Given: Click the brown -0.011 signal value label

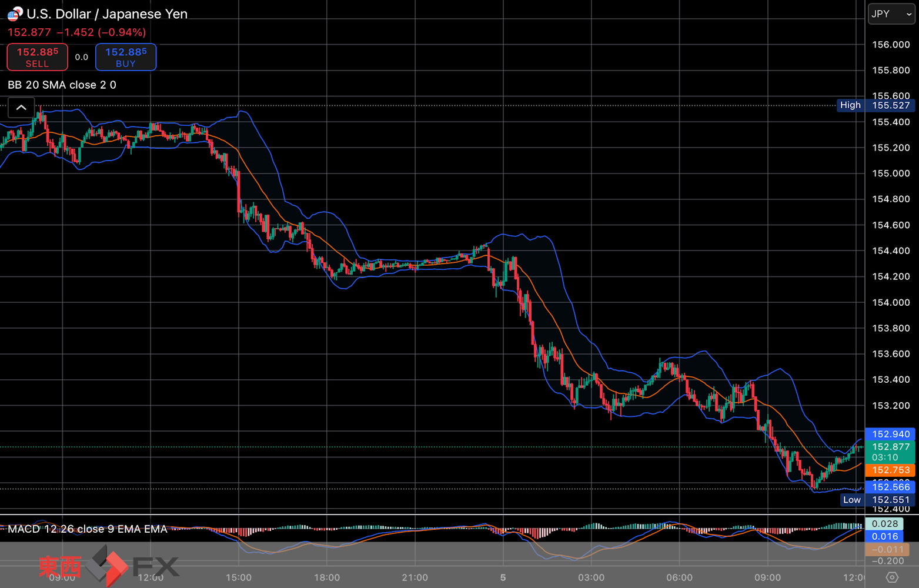Looking at the screenshot, I should (887, 549).
